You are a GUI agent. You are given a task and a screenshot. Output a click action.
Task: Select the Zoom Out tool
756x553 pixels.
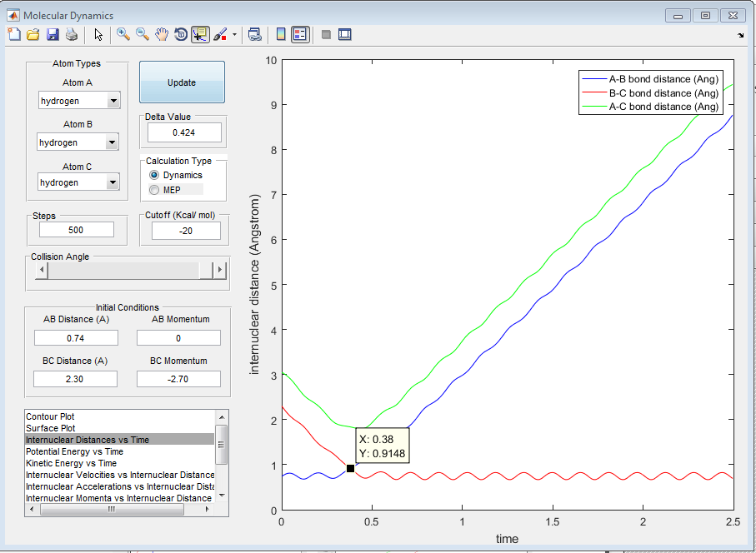[143, 34]
